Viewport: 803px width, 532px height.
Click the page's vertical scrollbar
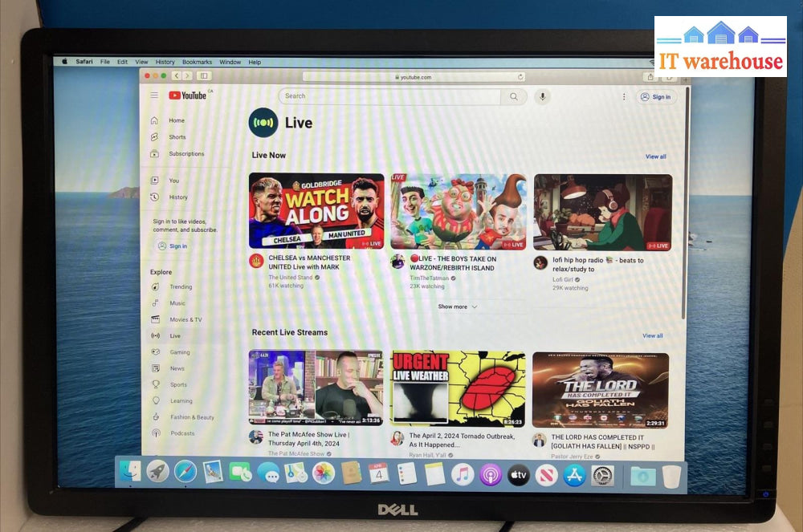point(685,201)
